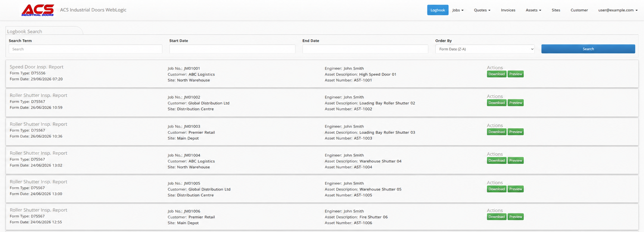Download the JM01001 report
Screen dimensions: 644x232
[x=497, y=74]
